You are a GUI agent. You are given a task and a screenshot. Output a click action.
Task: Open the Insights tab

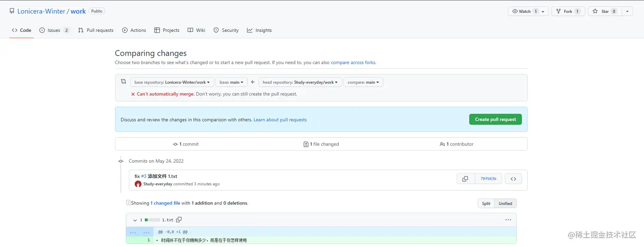pos(259,30)
